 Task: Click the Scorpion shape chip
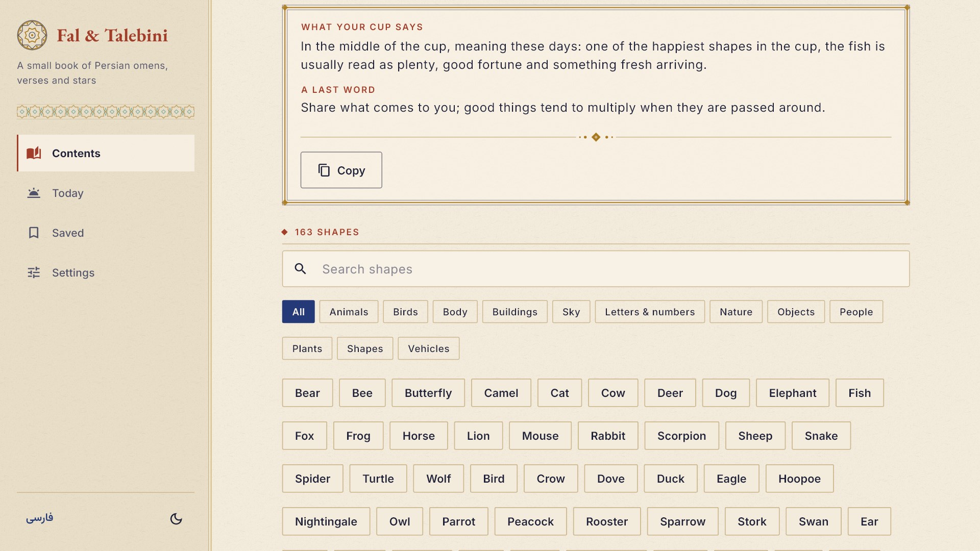click(x=681, y=436)
